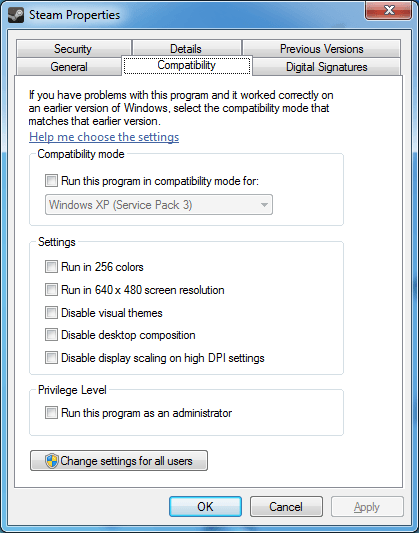
Task: Enable Run this program in compatibility mode
Action: pos(51,180)
